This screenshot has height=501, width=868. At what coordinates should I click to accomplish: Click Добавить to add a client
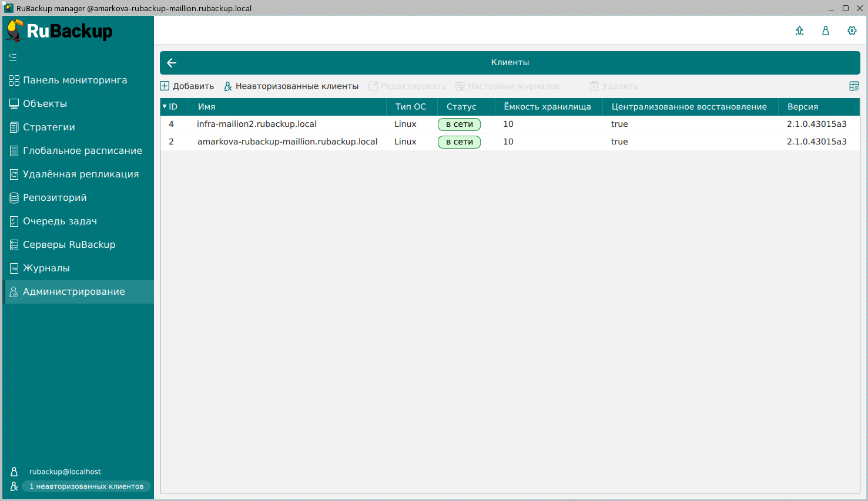pyautogui.click(x=187, y=86)
